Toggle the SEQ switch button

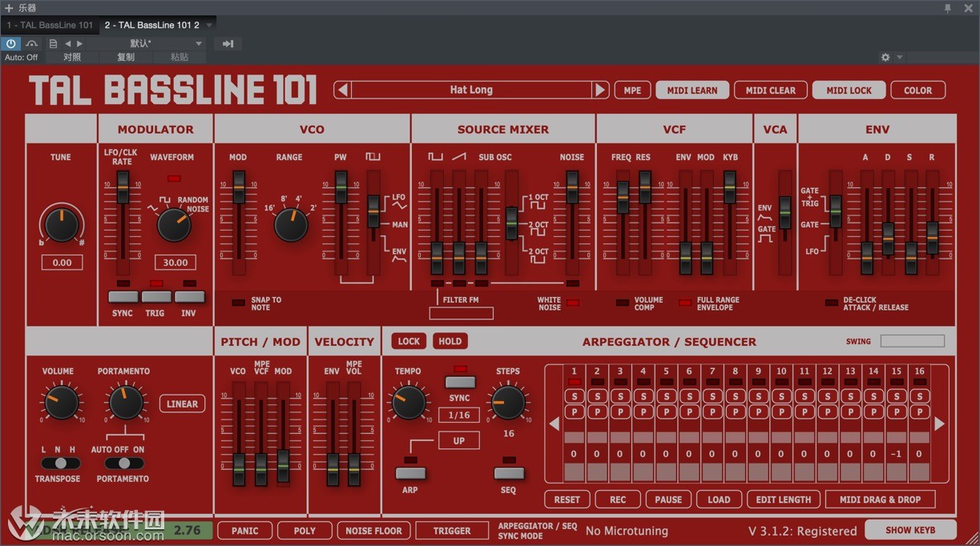point(509,473)
